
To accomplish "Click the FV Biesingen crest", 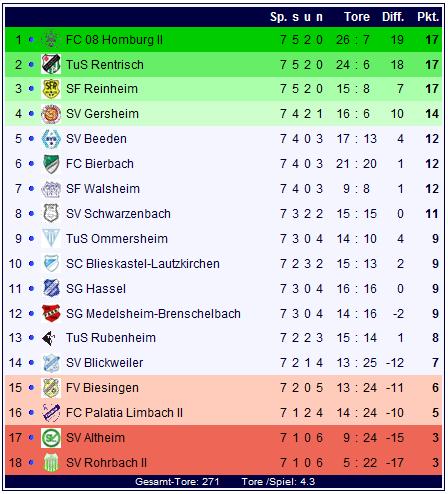I will pyautogui.click(x=51, y=388).
